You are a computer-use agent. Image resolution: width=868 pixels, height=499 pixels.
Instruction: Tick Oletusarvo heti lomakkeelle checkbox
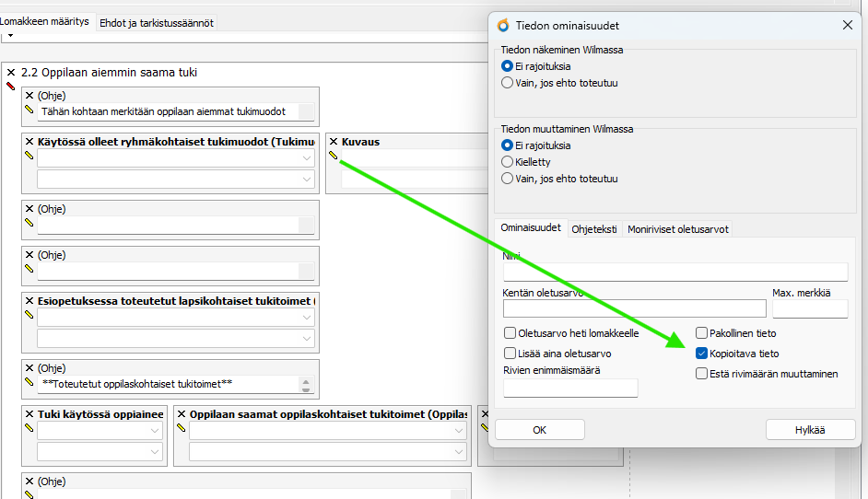(510, 333)
